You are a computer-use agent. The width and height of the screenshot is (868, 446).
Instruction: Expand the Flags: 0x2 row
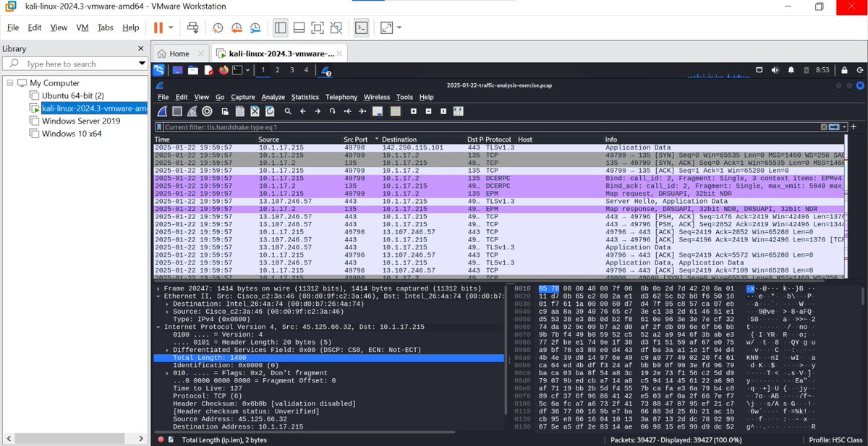coord(167,372)
